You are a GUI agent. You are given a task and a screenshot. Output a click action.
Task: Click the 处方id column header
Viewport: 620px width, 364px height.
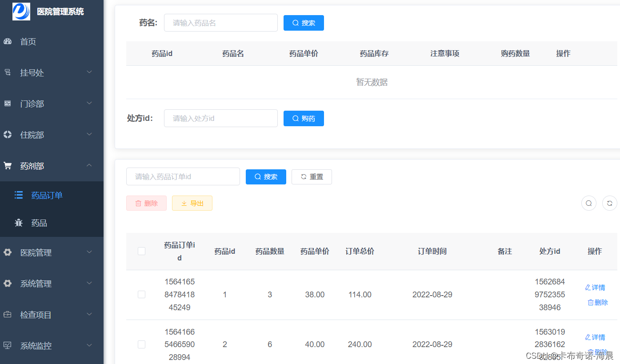(x=550, y=251)
